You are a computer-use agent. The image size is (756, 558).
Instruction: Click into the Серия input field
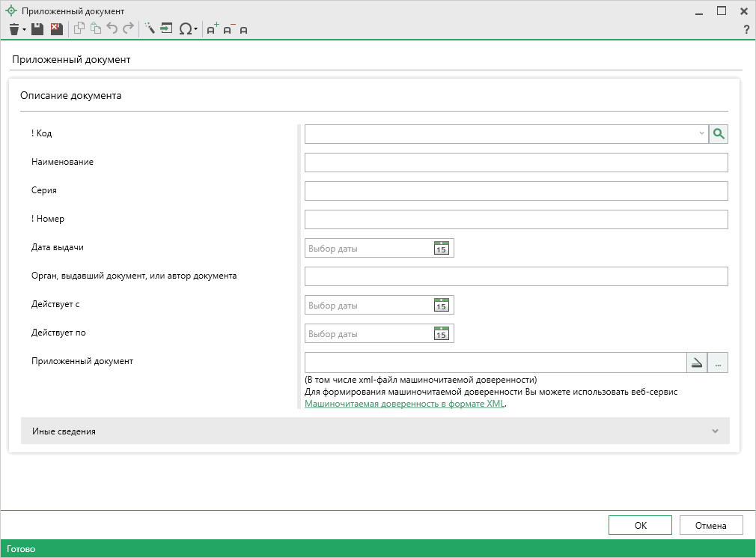pos(516,191)
